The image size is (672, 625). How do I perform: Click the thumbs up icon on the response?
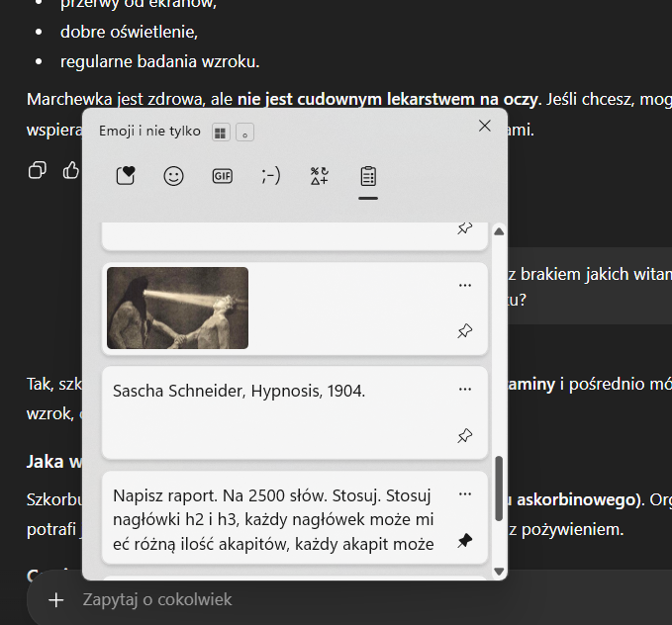tap(71, 170)
